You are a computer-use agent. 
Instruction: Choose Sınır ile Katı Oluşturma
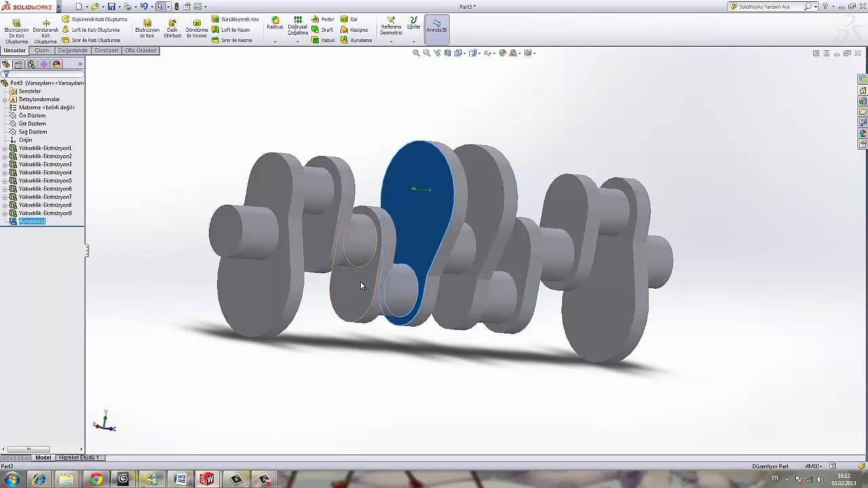91,40
